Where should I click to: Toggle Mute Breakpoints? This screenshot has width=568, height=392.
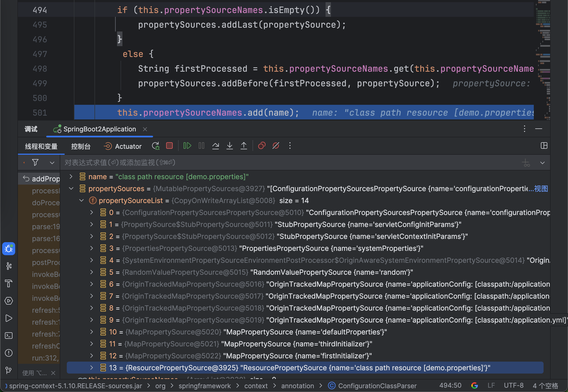click(276, 146)
